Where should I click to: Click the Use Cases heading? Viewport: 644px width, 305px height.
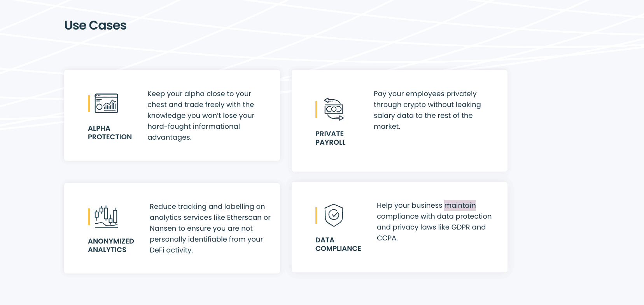tap(95, 25)
